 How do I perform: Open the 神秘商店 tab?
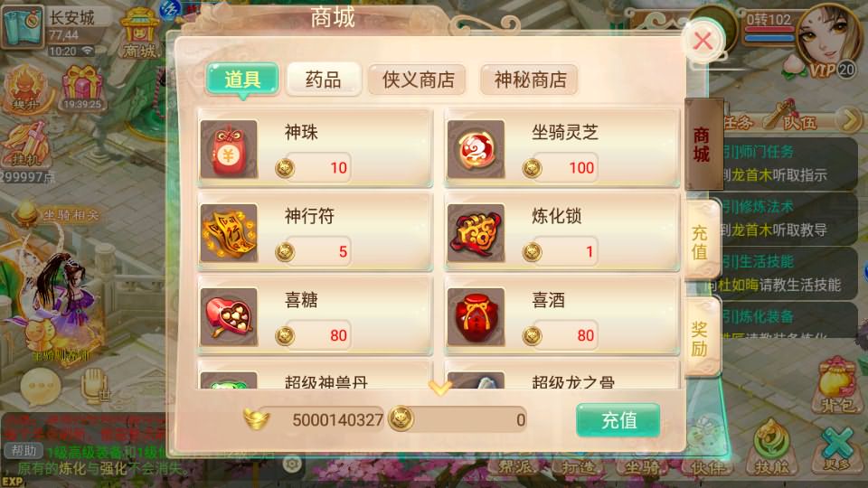click(530, 80)
